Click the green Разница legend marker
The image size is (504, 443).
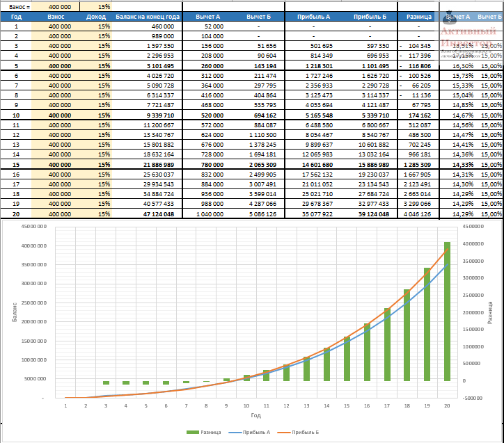193,432
